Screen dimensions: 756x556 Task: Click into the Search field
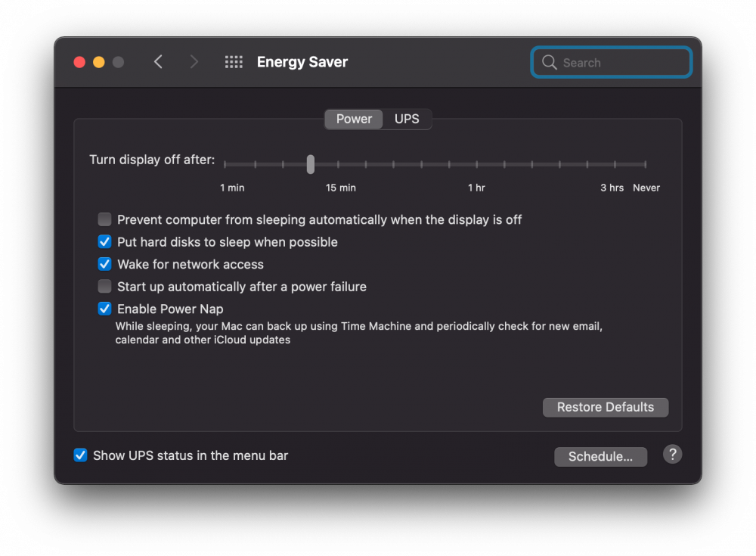tap(612, 62)
